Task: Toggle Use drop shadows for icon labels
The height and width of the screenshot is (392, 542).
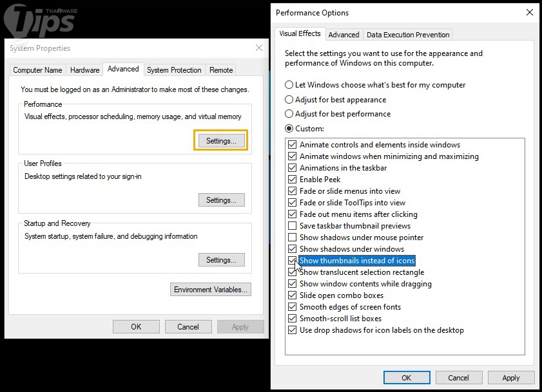Action: pyautogui.click(x=292, y=330)
